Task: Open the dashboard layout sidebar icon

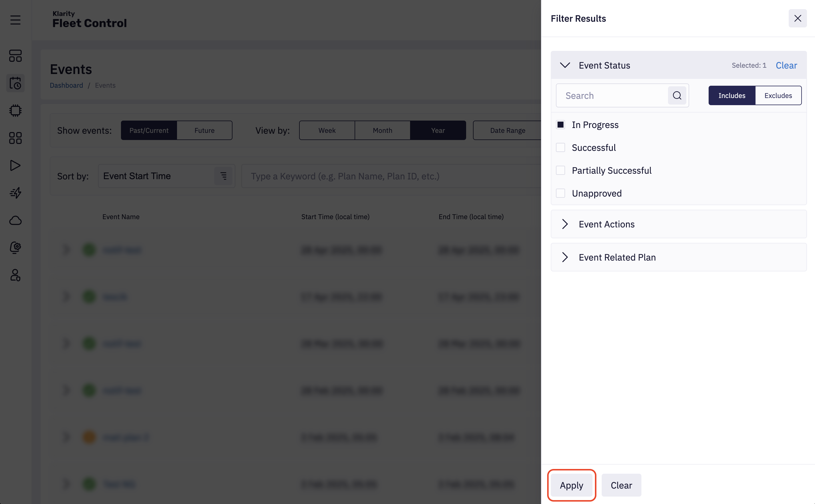Action: point(15,56)
